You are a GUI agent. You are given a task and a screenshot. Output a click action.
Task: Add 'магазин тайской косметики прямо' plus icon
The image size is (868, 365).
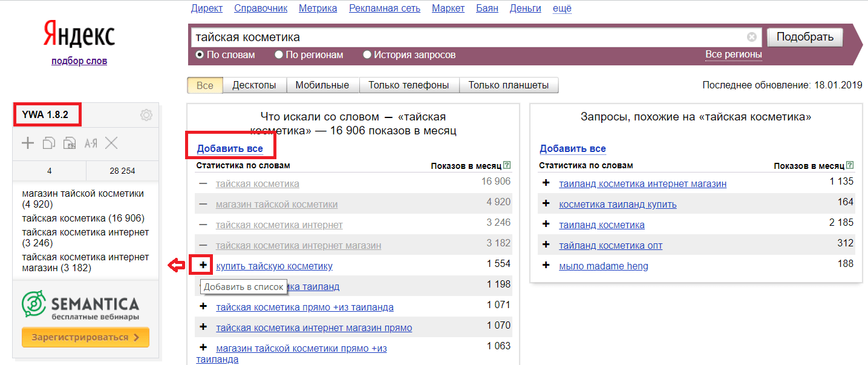(x=203, y=347)
